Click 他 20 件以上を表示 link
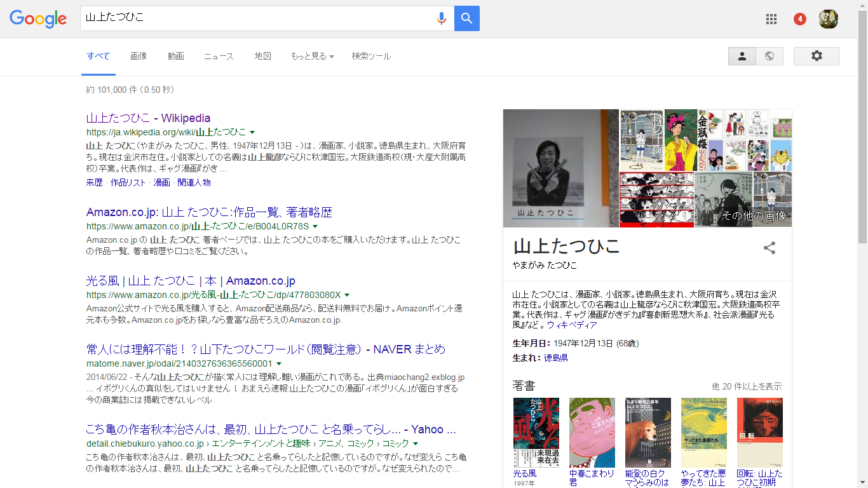Viewport: 868px width, 488px height. [747, 386]
